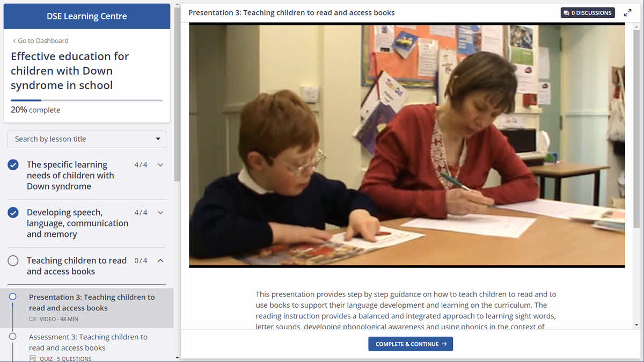Click empty circle for Teaching children to read chapter
Image resolution: width=644 pixels, height=362 pixels.
tap(13, 260)
